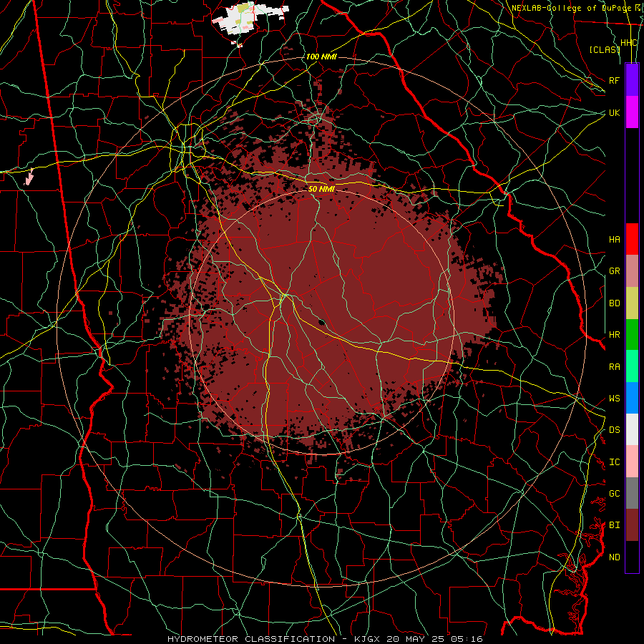Click the IC legend label
Image resolution: width=644 pixels, height=644 pixels.
614,462
